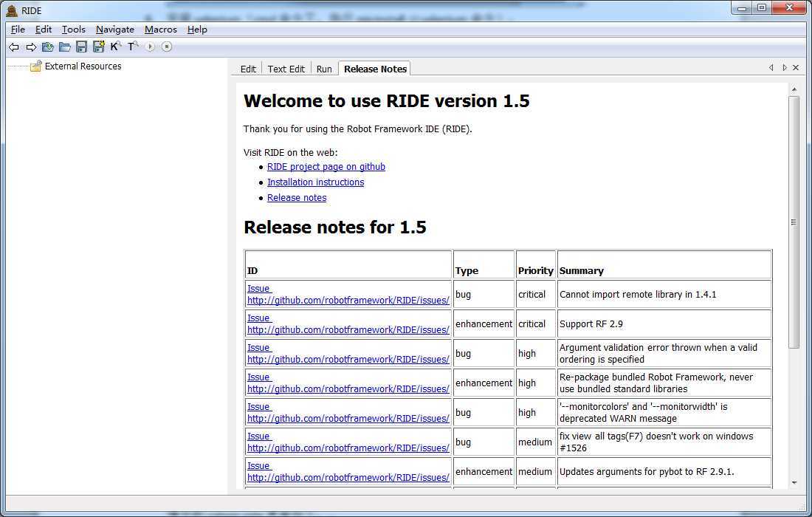This screenshot has height=517, width=812.
Task: Open the Help menu
Action: (x=197, y=30)
